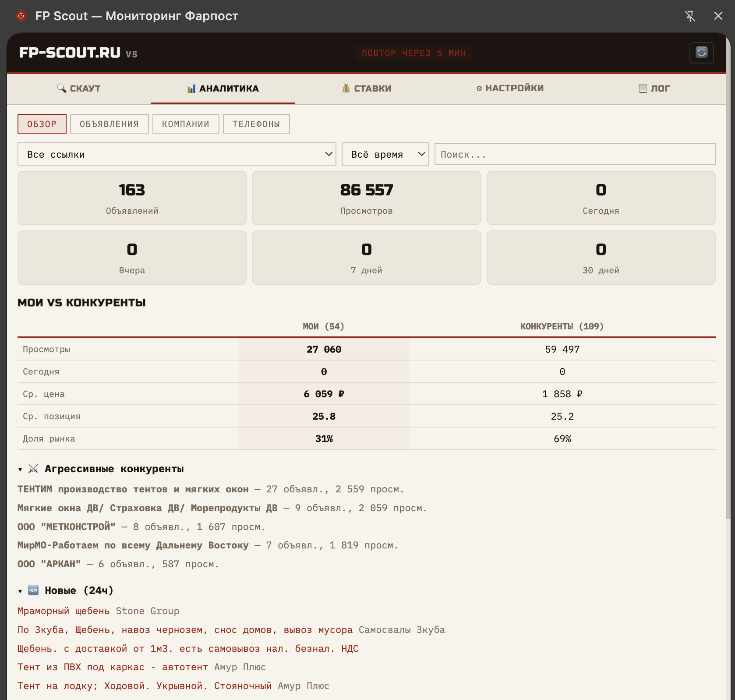Click competitors average price 1 858 ₽
Screen dimensions: 735x700
[562, 394]
